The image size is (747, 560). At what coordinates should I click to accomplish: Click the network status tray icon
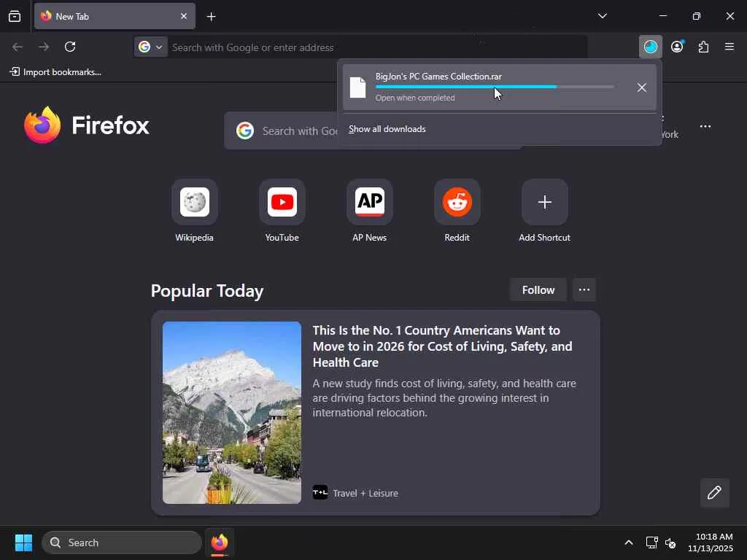(651, 542)
